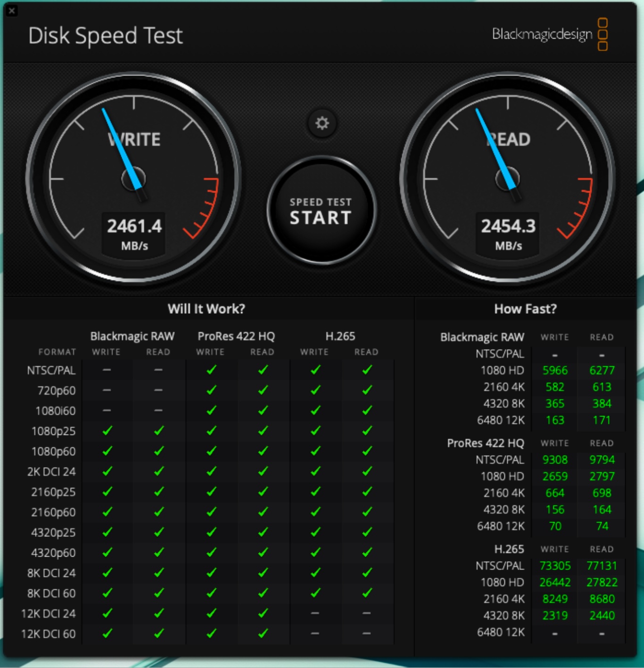Click the Disk Speed Test title
Image resolution: width=644 pixels, height=668 pixels.
pos(106,36)
